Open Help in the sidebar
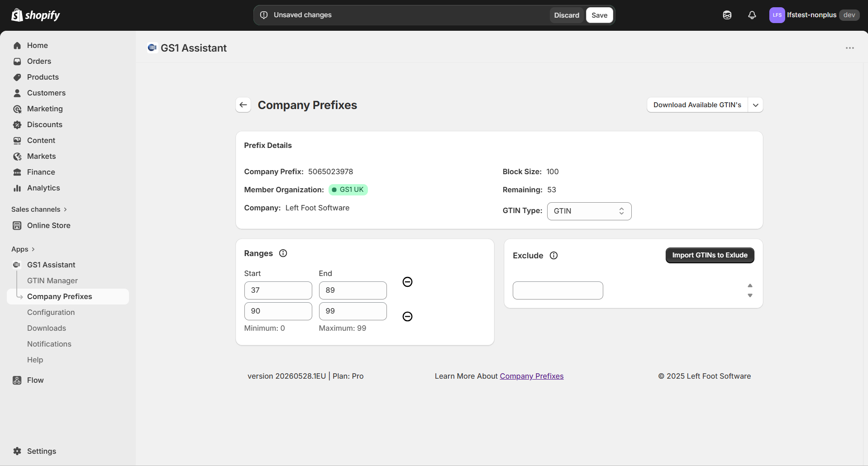Image resolution: width=868 pixels, height=466 pixels. (35, 360)
